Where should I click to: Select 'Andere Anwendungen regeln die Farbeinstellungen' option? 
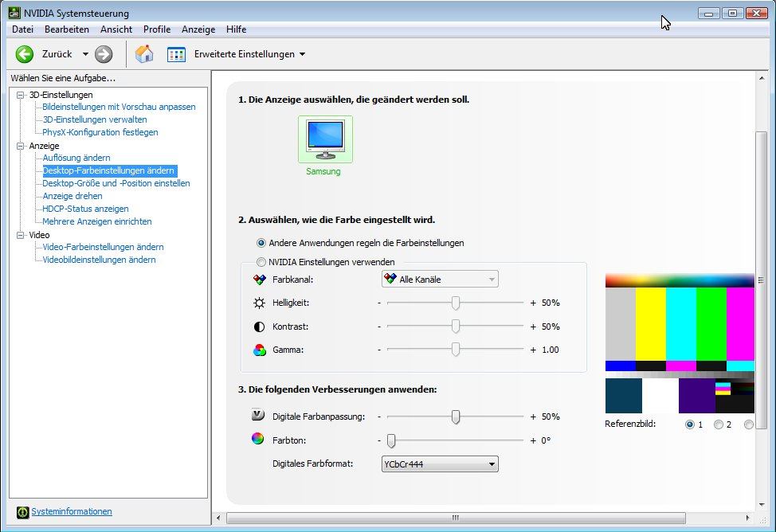261,243
